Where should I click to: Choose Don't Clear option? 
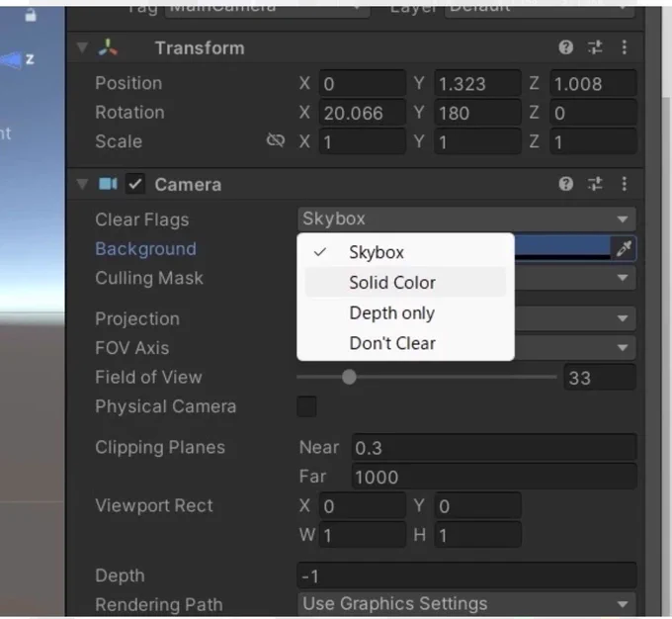click(405, 343)
